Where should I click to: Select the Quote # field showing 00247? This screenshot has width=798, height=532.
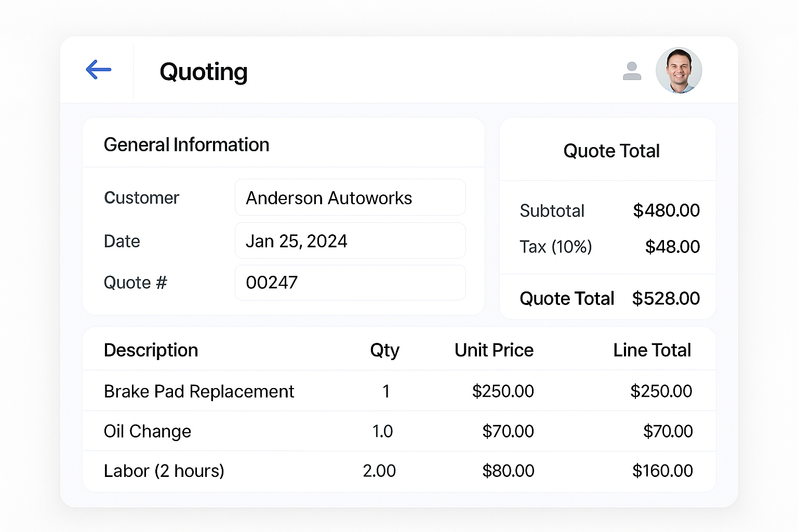[350, 282]
